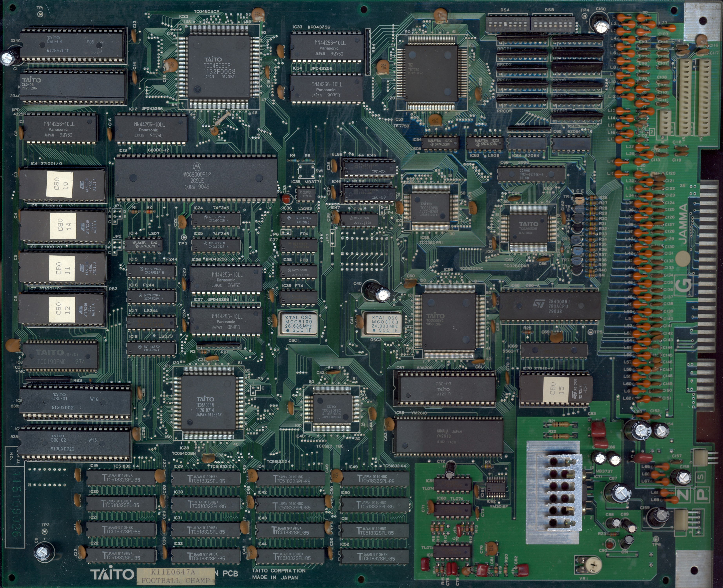Click the SW1 reset switch footprint
Viewport: 723px width, 588px height.
[307, 171]
